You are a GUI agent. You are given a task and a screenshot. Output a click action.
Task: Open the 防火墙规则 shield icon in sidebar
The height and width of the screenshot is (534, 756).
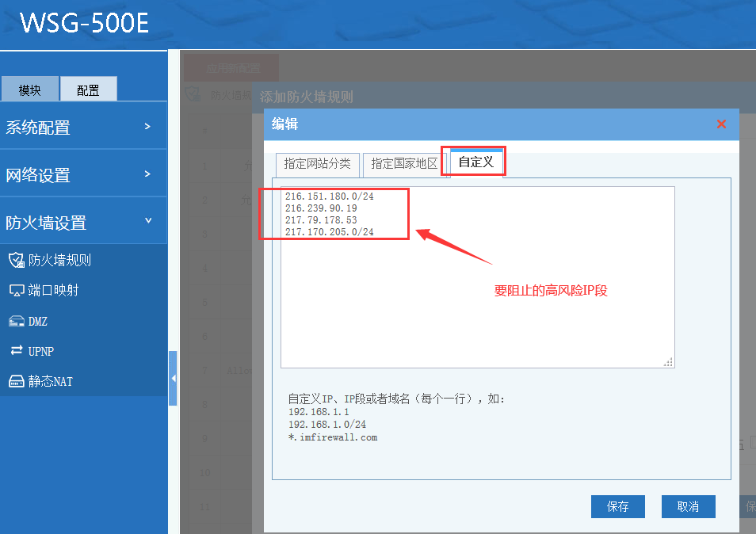[x=16, y=260]
